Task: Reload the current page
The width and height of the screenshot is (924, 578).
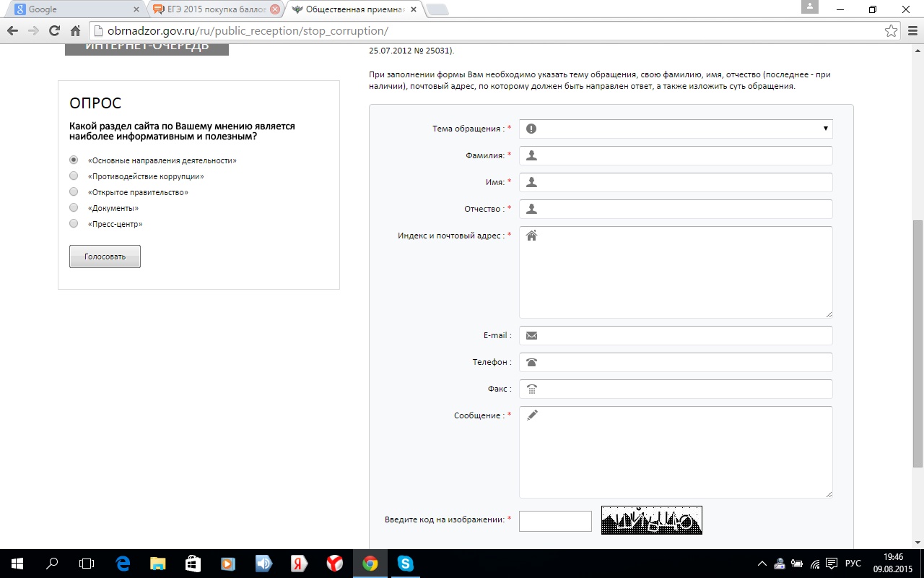Action: coord(54,31)
